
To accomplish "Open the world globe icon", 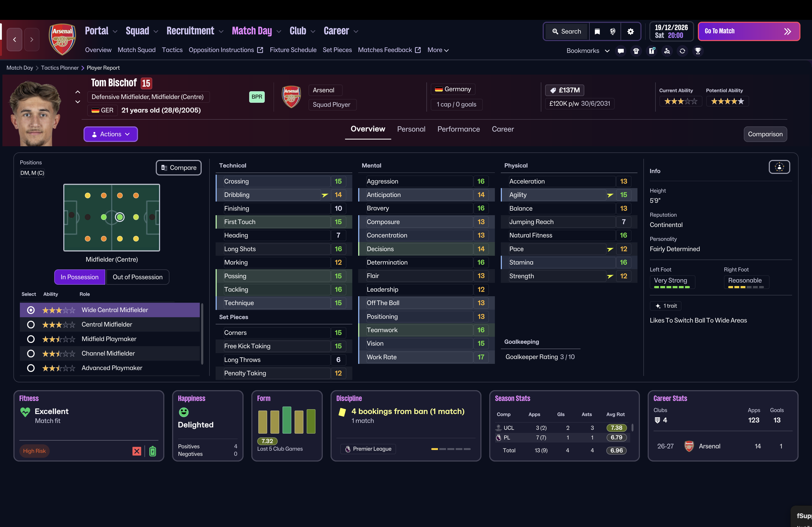I will pos(613,31).
